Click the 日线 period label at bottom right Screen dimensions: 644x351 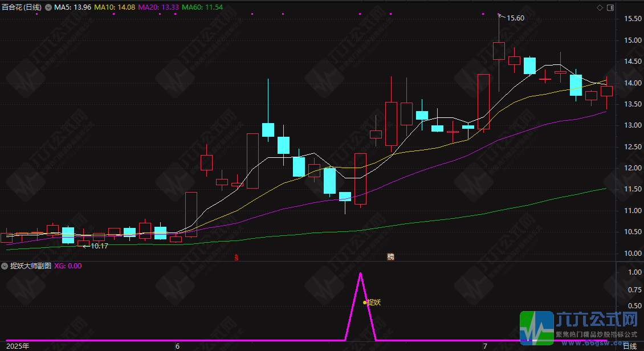coord(629,346)
